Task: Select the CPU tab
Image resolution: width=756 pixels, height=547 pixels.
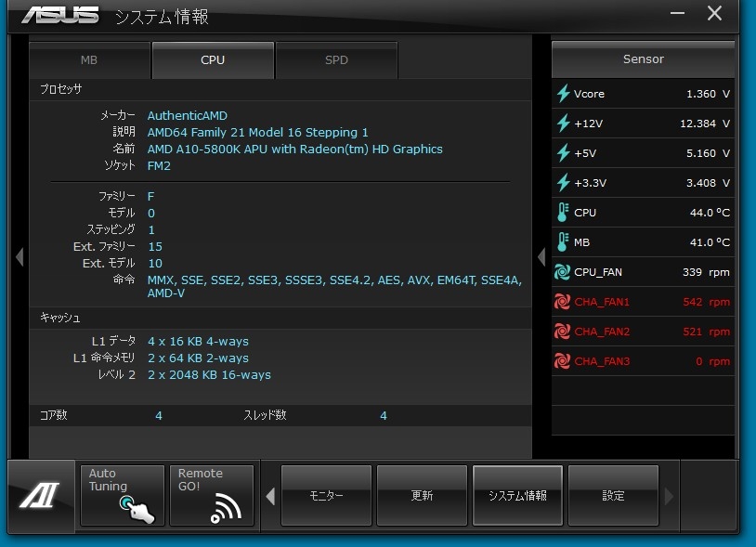Action: [213, 60]
